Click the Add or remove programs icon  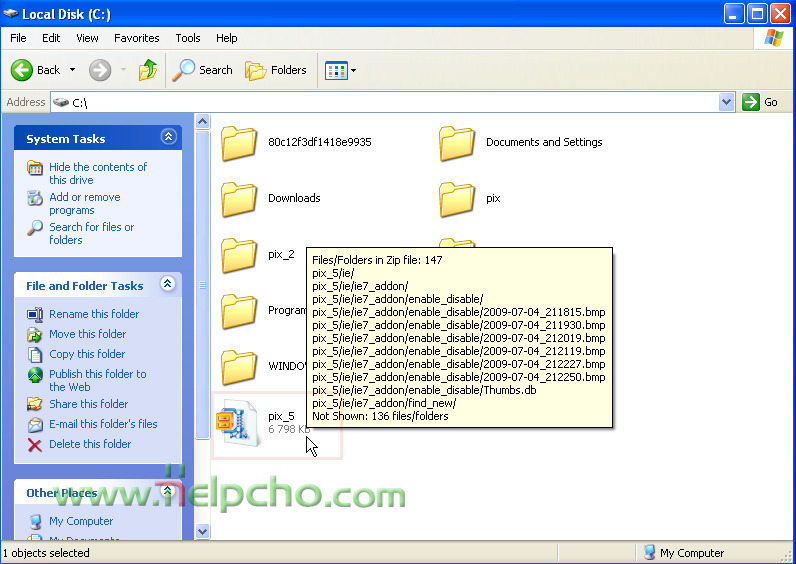pos(35,198)
